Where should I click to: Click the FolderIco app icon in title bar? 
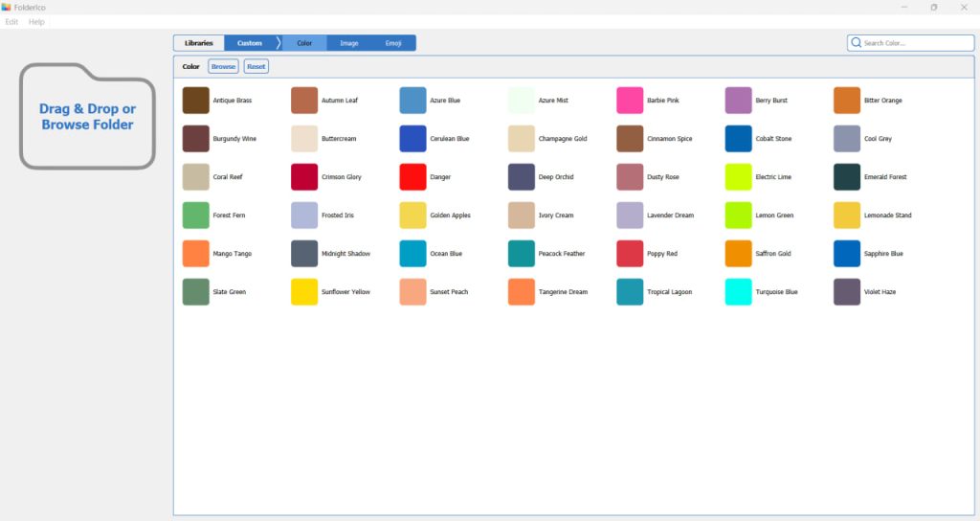[x=7, y=7]
